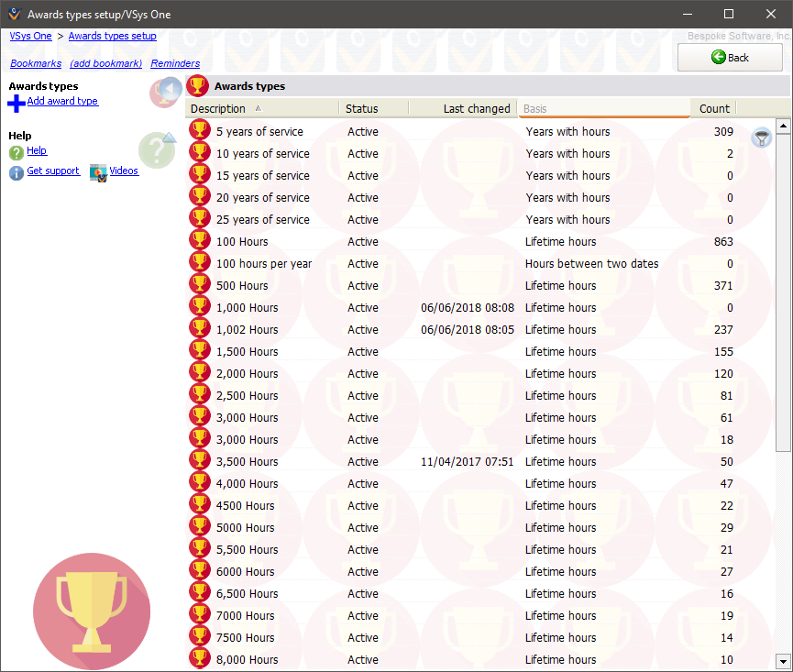Click the Videos icon in Help section
This screenshot has height=672, width=793.
[98, 173]
